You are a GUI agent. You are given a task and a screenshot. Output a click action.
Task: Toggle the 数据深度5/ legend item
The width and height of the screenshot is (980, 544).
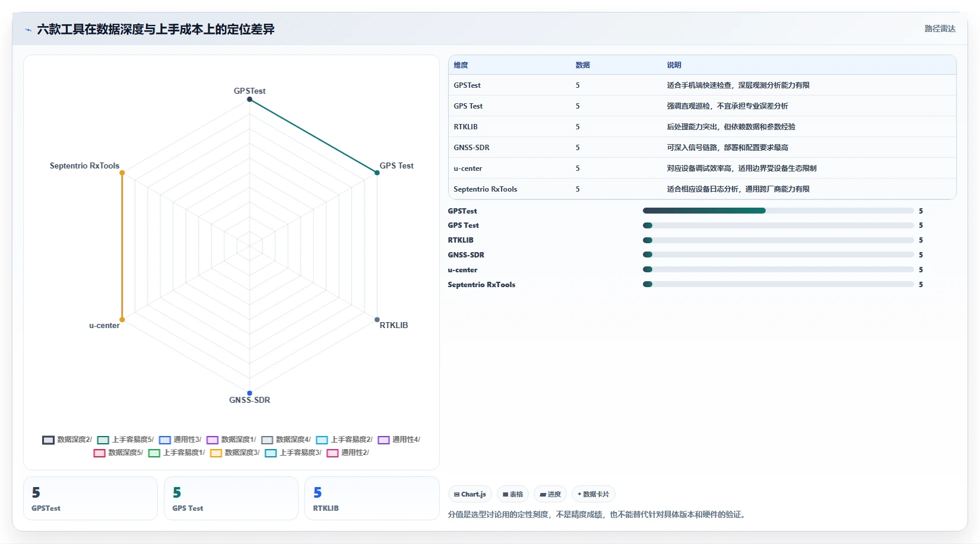pyautogui.click(x=118, y=453)
